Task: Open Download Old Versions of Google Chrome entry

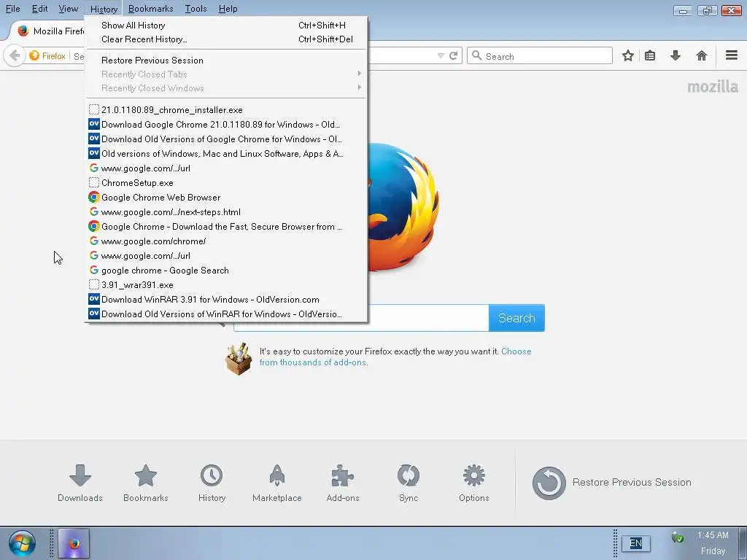Action: coord(226,139)
